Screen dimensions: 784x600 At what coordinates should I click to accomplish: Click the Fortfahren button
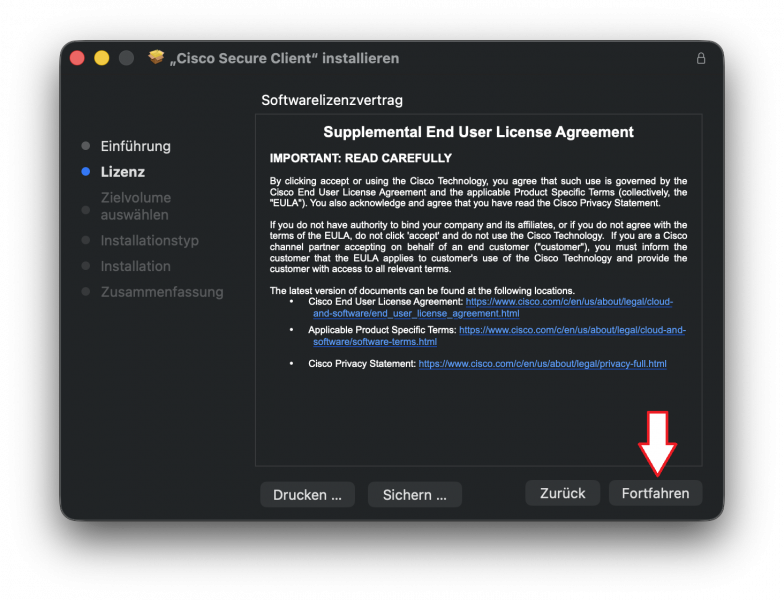pos(655,494)
